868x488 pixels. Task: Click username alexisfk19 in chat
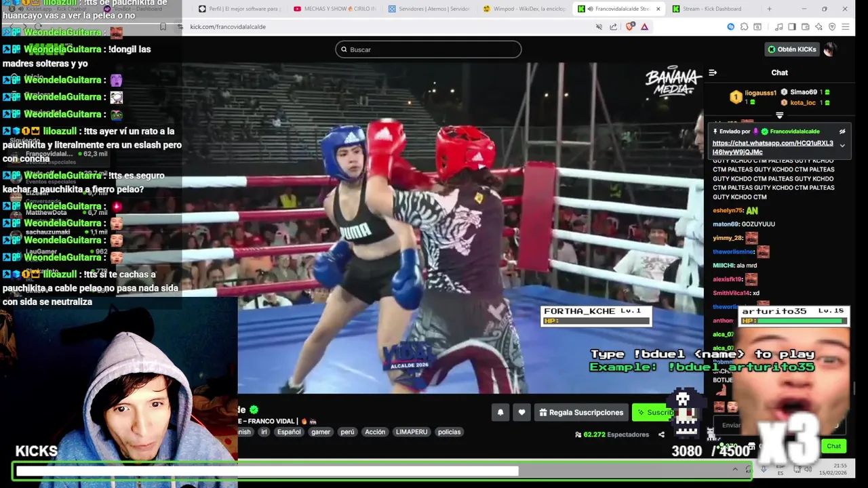727,279
